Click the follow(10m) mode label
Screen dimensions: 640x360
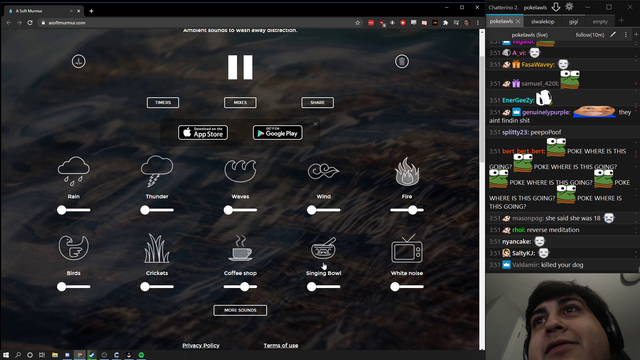pyautogui.click(x=590, y=35)
